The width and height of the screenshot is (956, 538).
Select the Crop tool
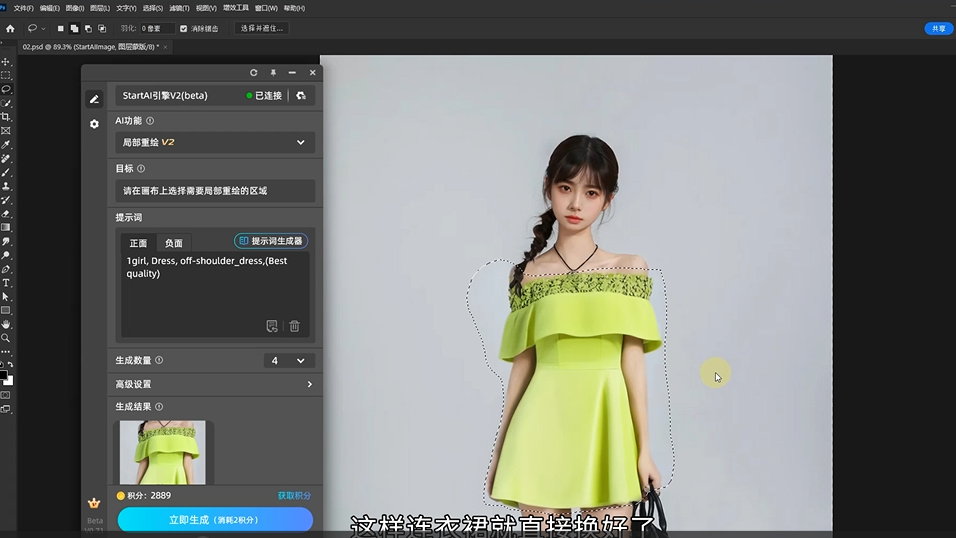[x=5, y=117]
